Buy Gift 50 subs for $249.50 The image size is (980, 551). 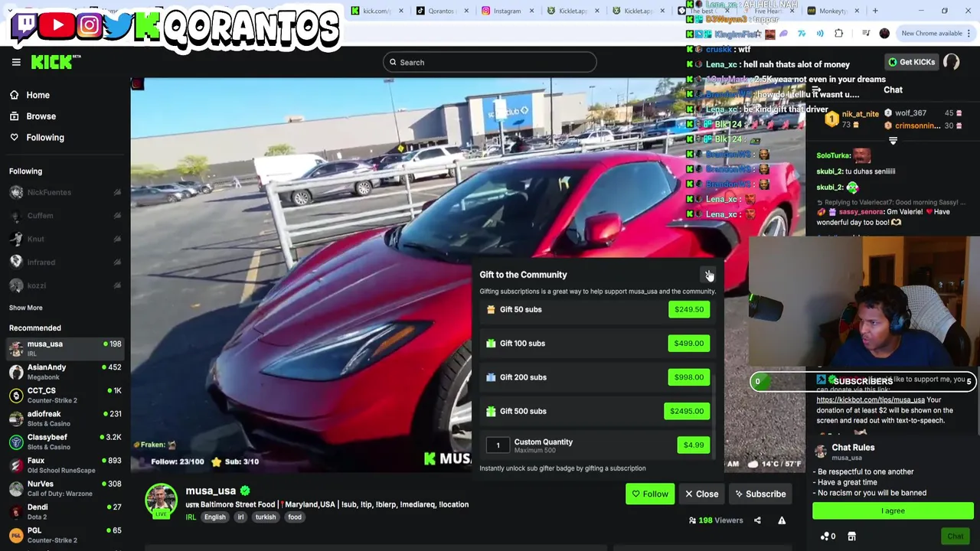688,309
